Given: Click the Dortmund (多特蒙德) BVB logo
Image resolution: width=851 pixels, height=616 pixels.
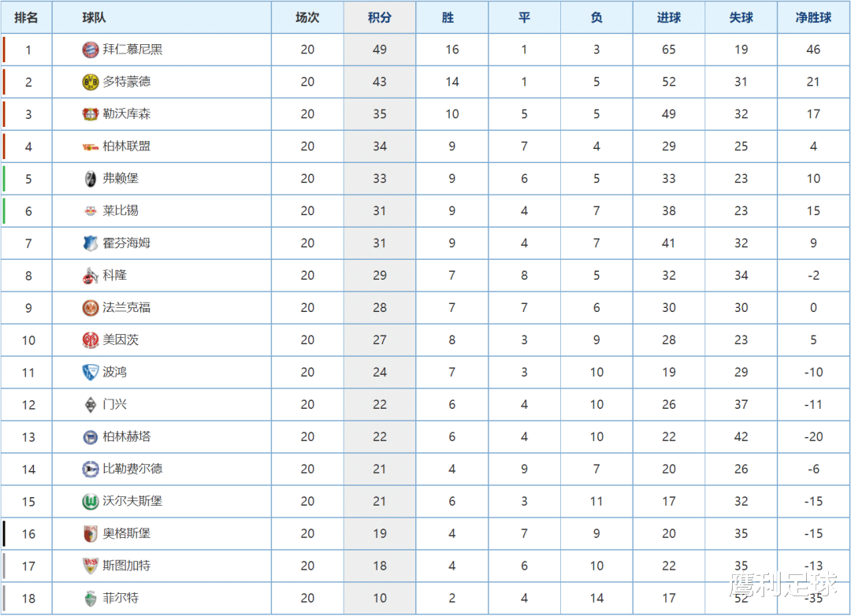Looking at the screenshot, I should click(x=90, y=82).
